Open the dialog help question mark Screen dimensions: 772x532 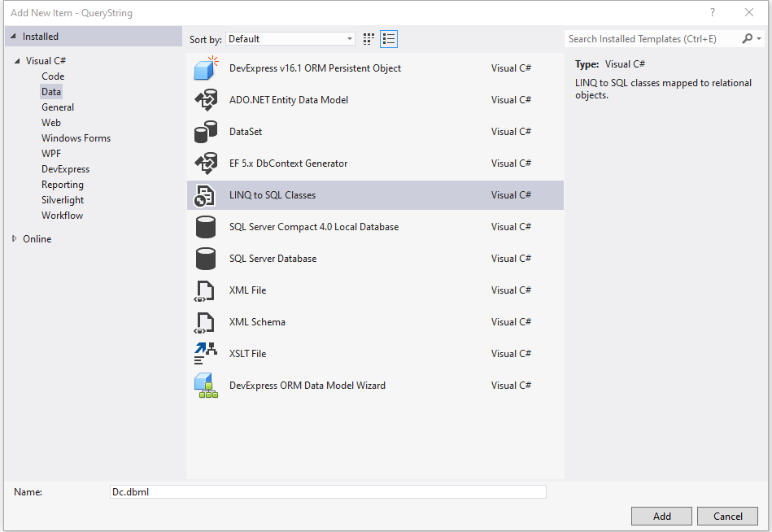click(713, 13)
